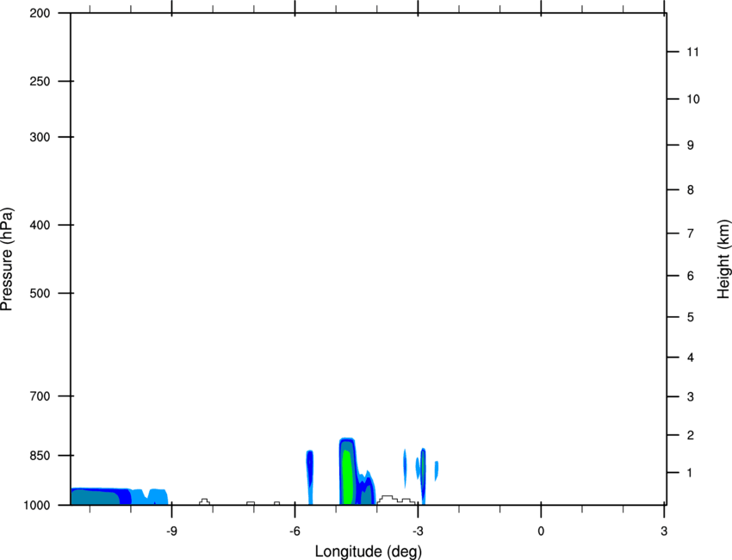732x560 pixels.
Task: Click the bright green contour core
Action: point(347,477)
